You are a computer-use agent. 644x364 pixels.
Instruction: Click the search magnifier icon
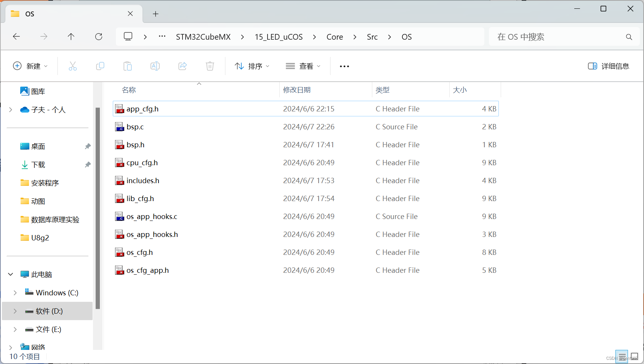tap(629, 37)
